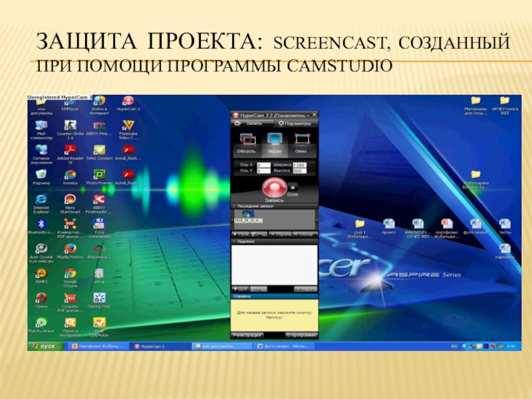Switch to мои документы taskbar button
532x399 pixels.
(x=221, y=346)
